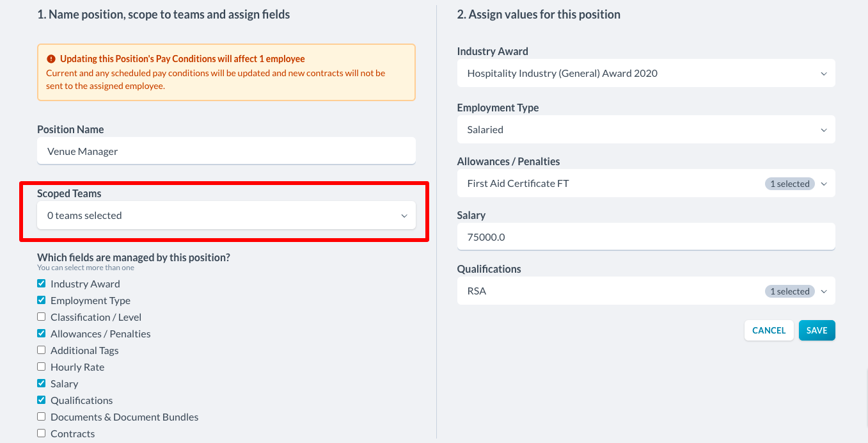This screenshot has width=868, height=443.
Task: Enable the Additional Tags checkbox
Action: point(42,350)
